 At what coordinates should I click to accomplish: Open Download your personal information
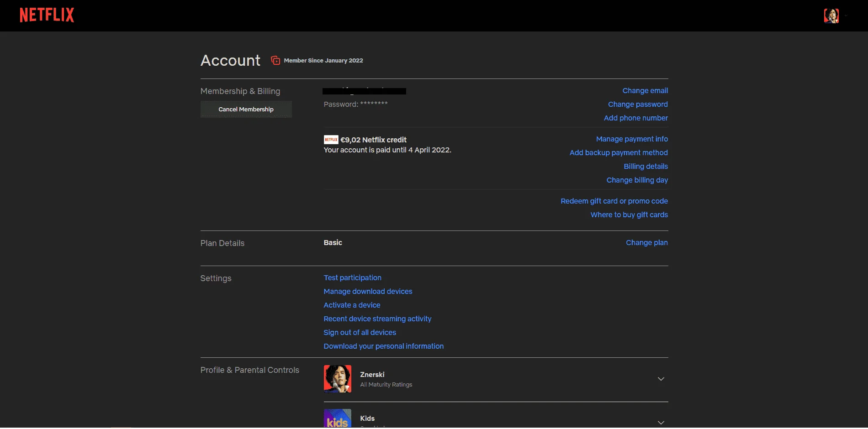(383, 346)
